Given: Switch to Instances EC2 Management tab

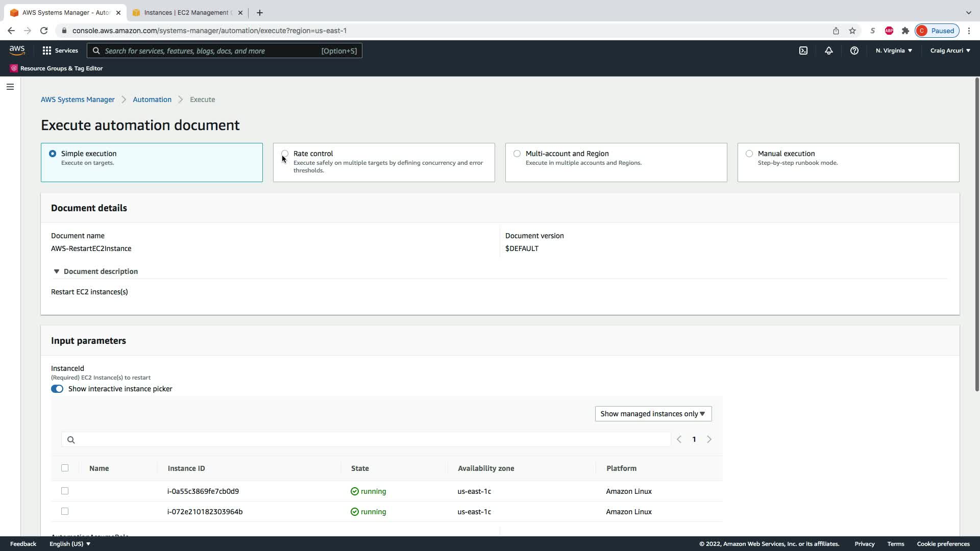Looking at the screenshot, I should [187, 13].
